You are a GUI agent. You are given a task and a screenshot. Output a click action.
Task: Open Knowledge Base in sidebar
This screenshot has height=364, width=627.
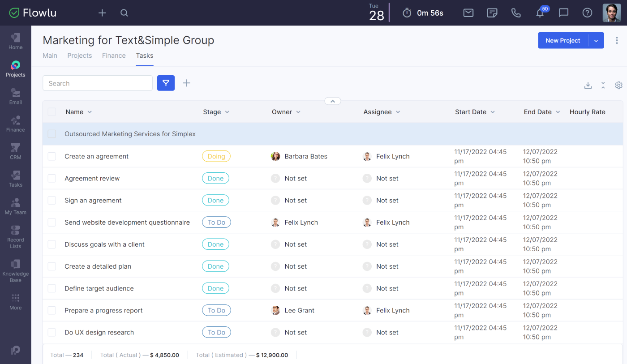point(16,271)
